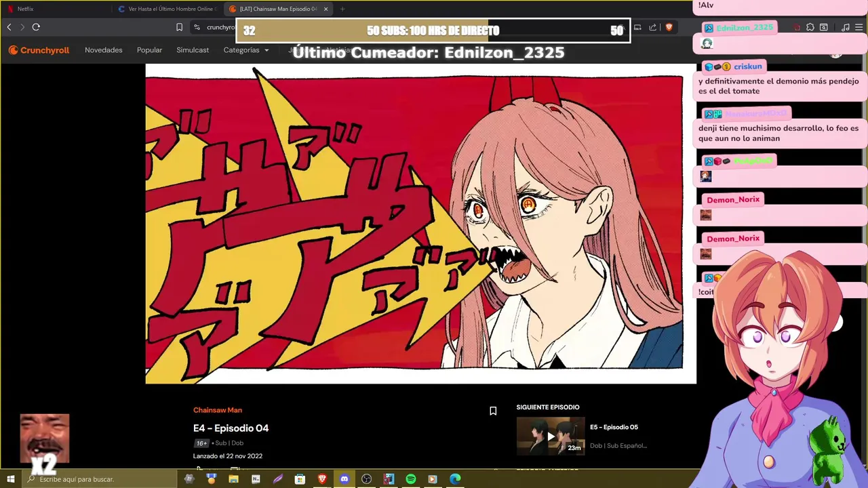This screenshot has height=488, width=868.
Task: Open the Chainsaw Man series link
Action: [217, 410]
